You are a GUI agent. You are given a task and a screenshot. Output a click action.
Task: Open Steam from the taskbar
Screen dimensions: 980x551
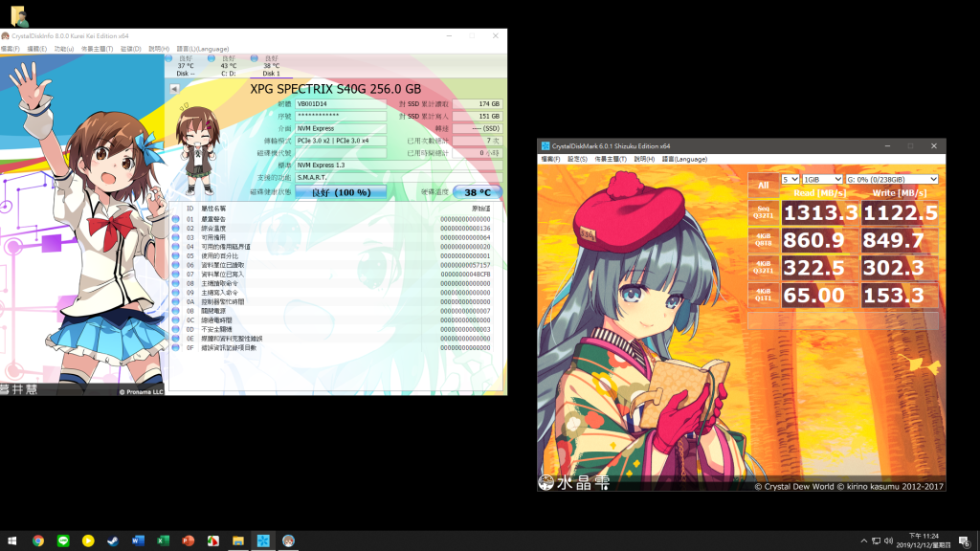pyautogui.click(x=113, y=541)
